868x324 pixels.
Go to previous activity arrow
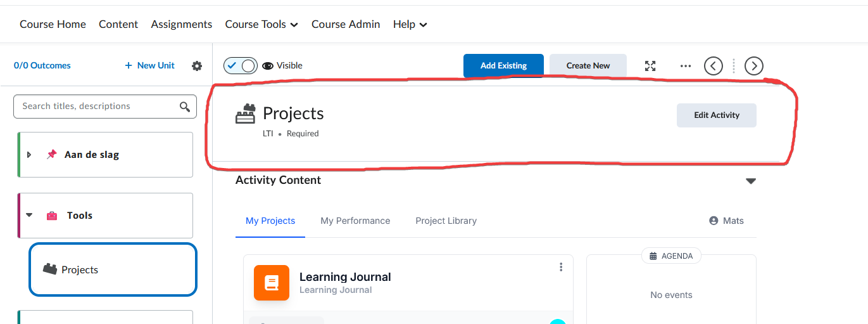pyautogui.click(x=714, y=66)
